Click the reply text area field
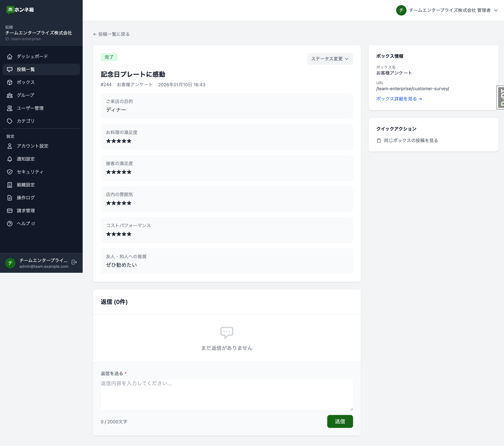This screenshot has width=504, height=446. [x=227, y=395]
